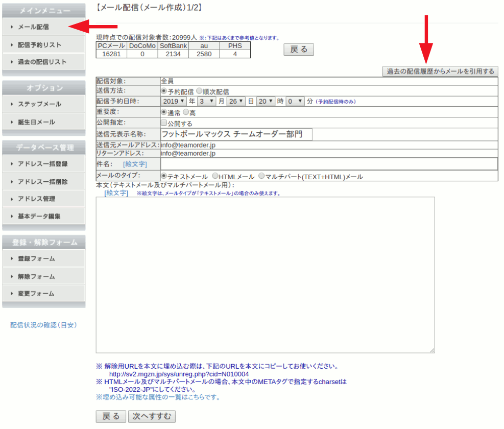This screenshot has width=504, height=429.
Task: Open the day dropdown showing 26
Action: [236, 102]
